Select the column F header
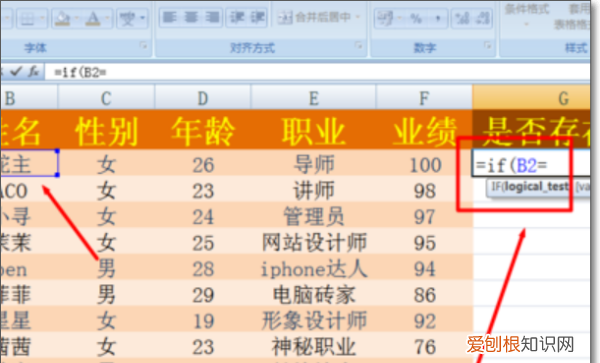 (x=424, y=98)
